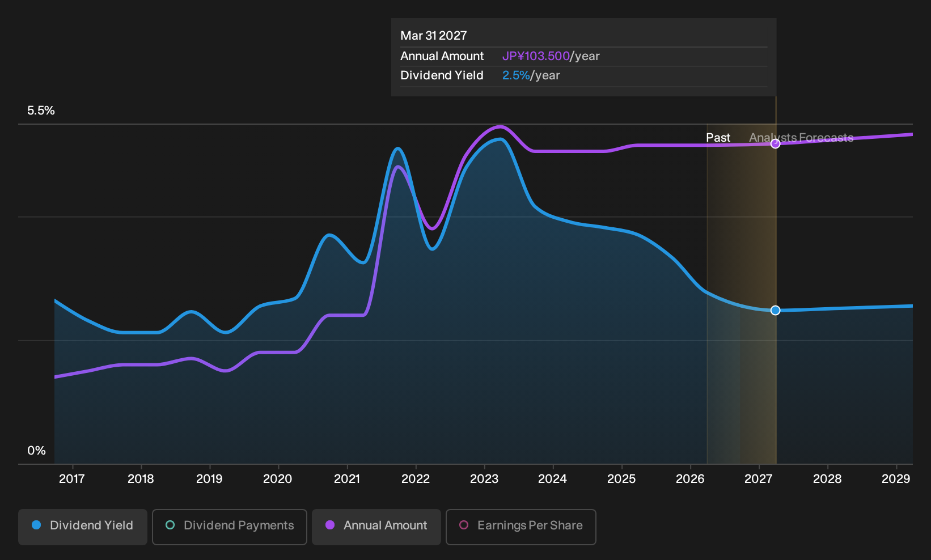
Task: Enable the Earnings Per Share series
Action: (x=521, y=527)
